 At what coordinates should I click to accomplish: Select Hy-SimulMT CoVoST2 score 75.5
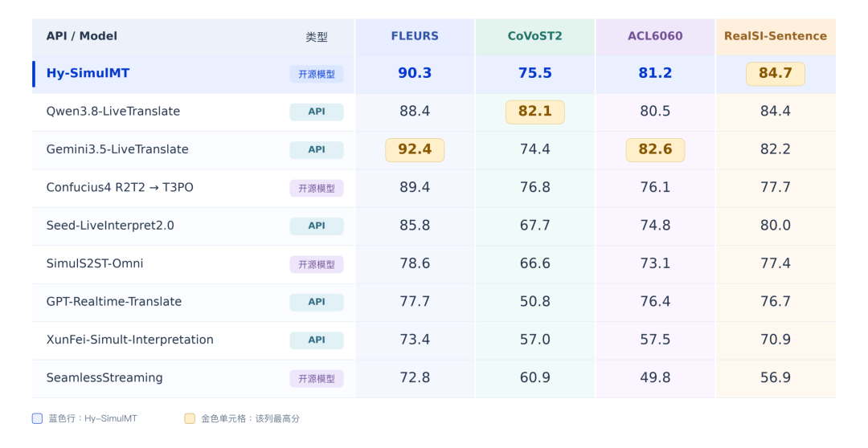tap(534, 74)
